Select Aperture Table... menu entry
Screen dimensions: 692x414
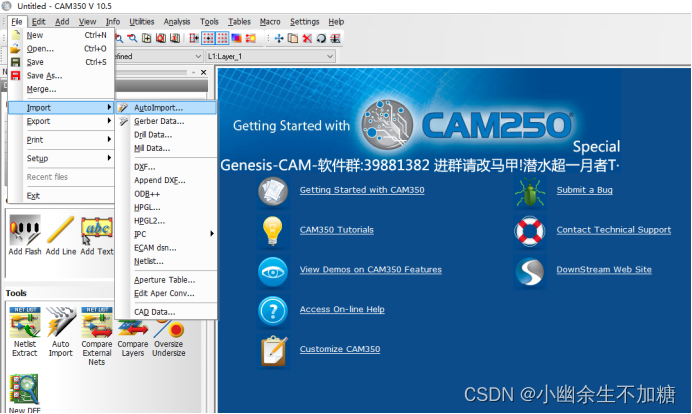(x=166, y=280)
